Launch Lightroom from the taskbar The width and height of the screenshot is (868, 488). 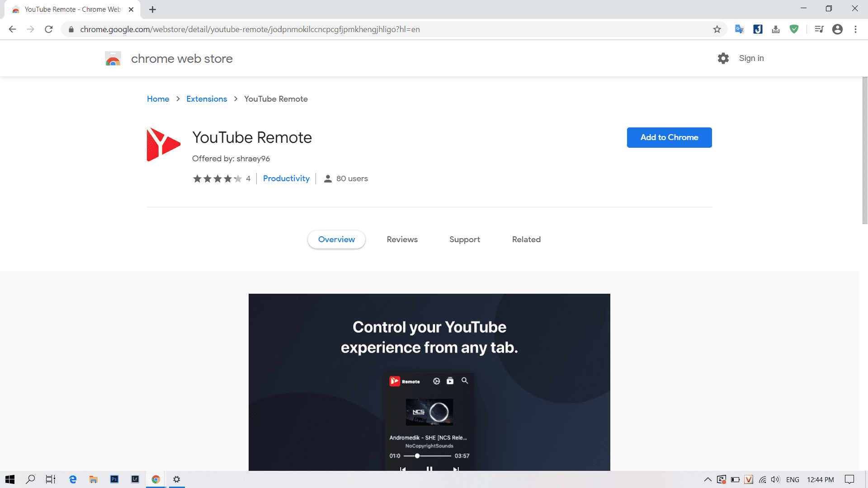(x=135, y=479)
